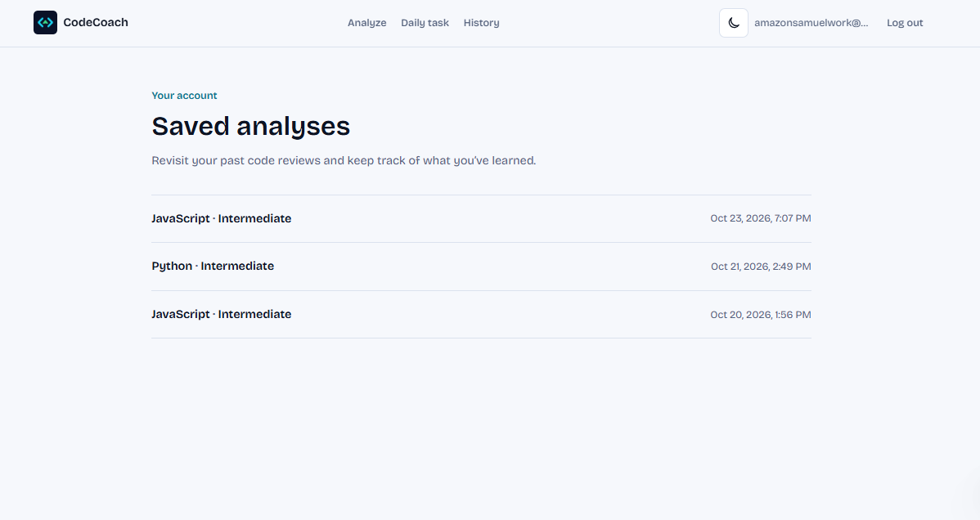Screen dimensions: 980x520
Task: Click the Your account label
Action: [184, 96]
